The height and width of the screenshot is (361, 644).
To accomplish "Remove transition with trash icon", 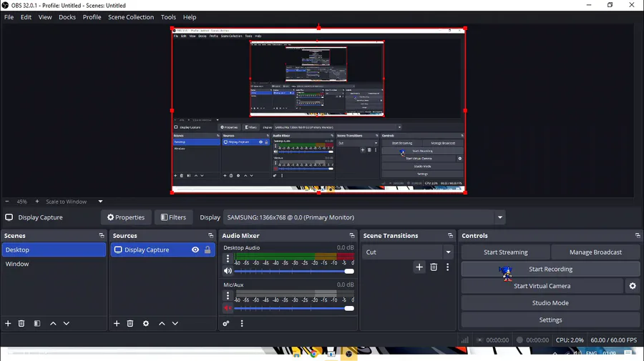I will [x=434, y=267].
